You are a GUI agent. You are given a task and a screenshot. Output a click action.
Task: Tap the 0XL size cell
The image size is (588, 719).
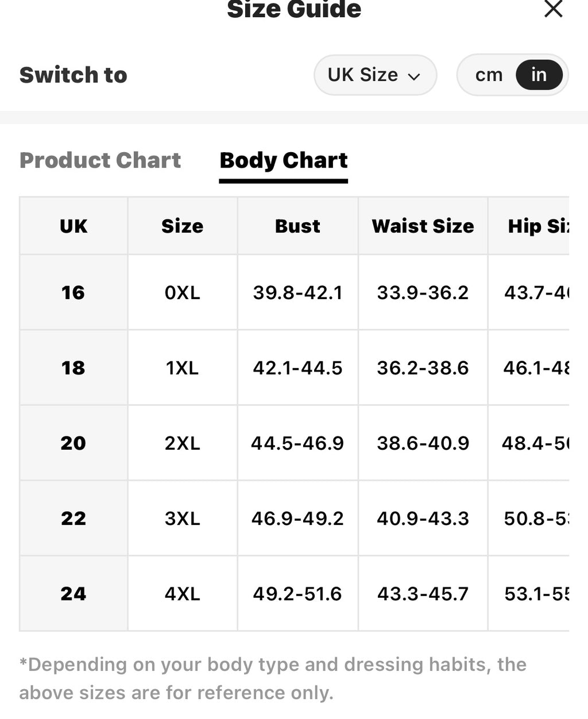tap(182, 292)
